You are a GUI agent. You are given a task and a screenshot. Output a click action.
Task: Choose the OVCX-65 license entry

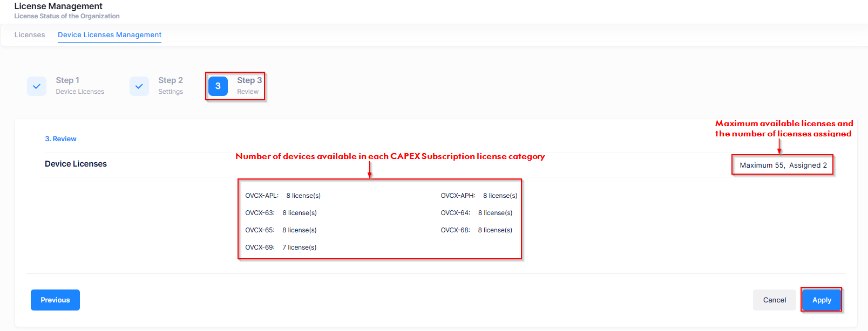[x=281, y=230]
